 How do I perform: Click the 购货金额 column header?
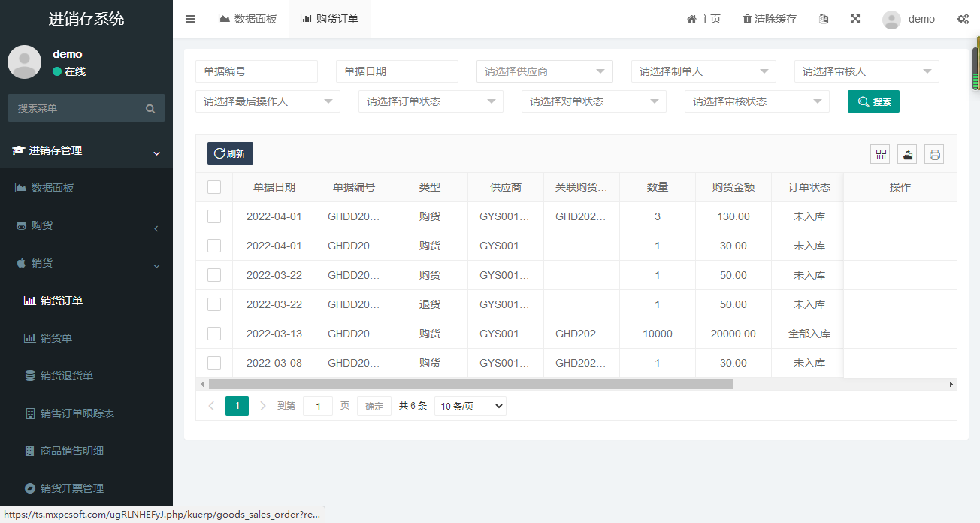click(733, 187)
